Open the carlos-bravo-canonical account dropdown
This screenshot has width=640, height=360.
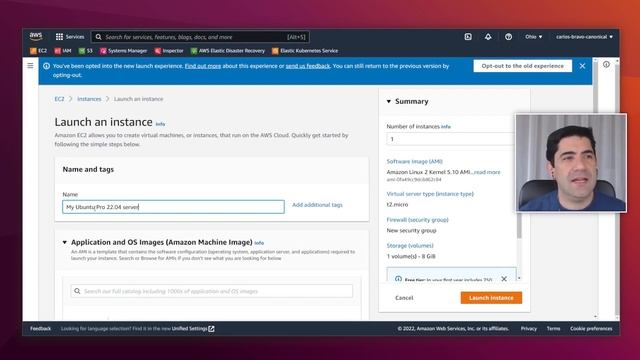tap(584, 37)
